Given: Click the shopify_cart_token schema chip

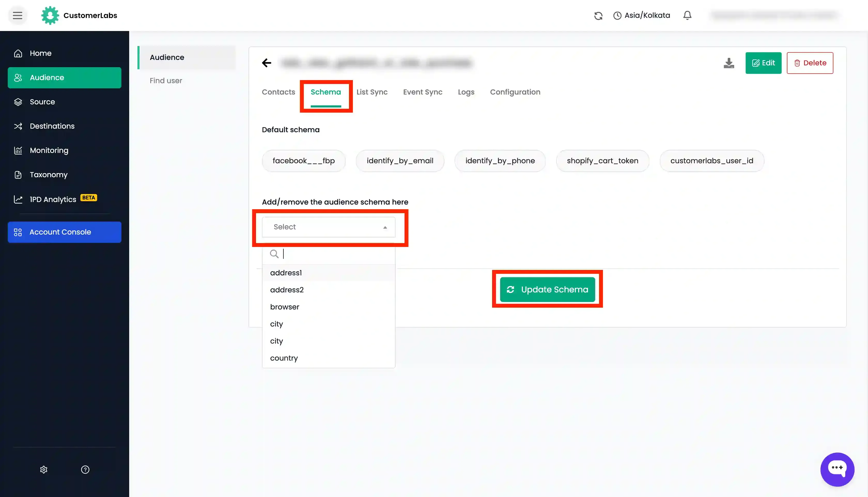Looking at the screenshot, I should (602, 161).
